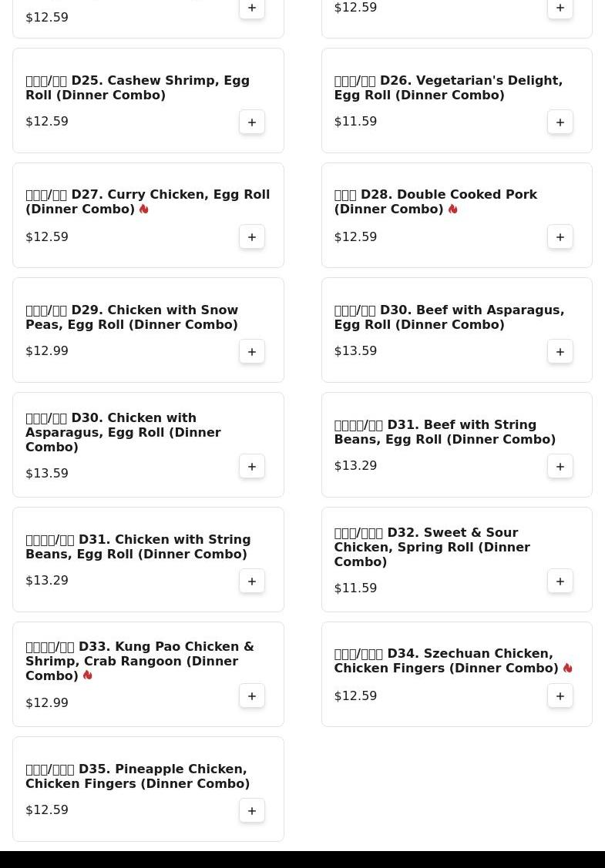Add D29 Chicken with Snow Peas combo

tap(251, 351)
